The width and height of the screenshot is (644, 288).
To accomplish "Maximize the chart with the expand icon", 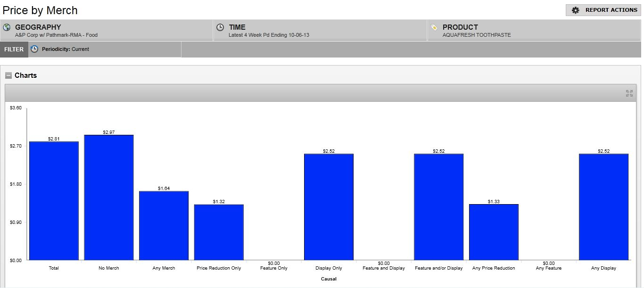I will point(629,93).
